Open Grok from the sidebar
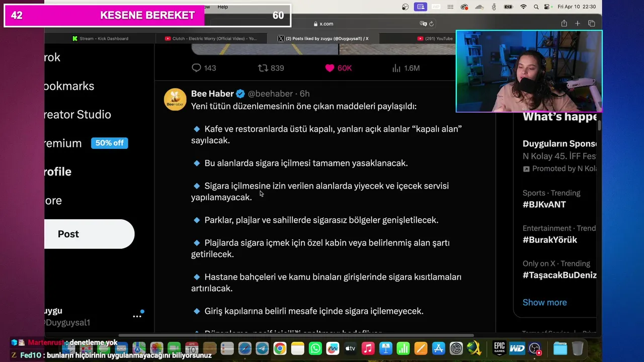 pos(52,57)
